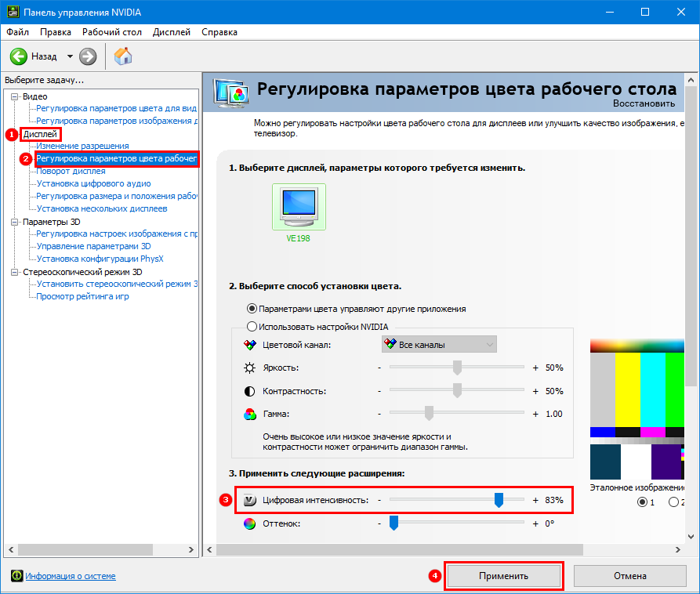Click the Home icon in toolbar
Image resolution: width=700 pixels, height=594 pixels.
pyautogui.click(x=123, y=56)
